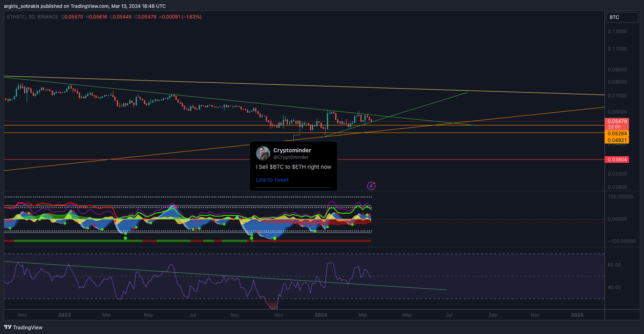The width and height of the screenshot is (644, 334).
Task: Click the 2024 label on time axis
Action: pyautogui.click(x=321, y=315)
